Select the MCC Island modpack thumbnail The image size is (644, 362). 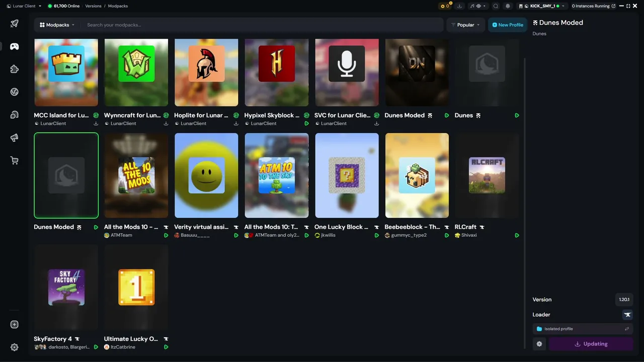pyautogui.click(x=66, y=72)
